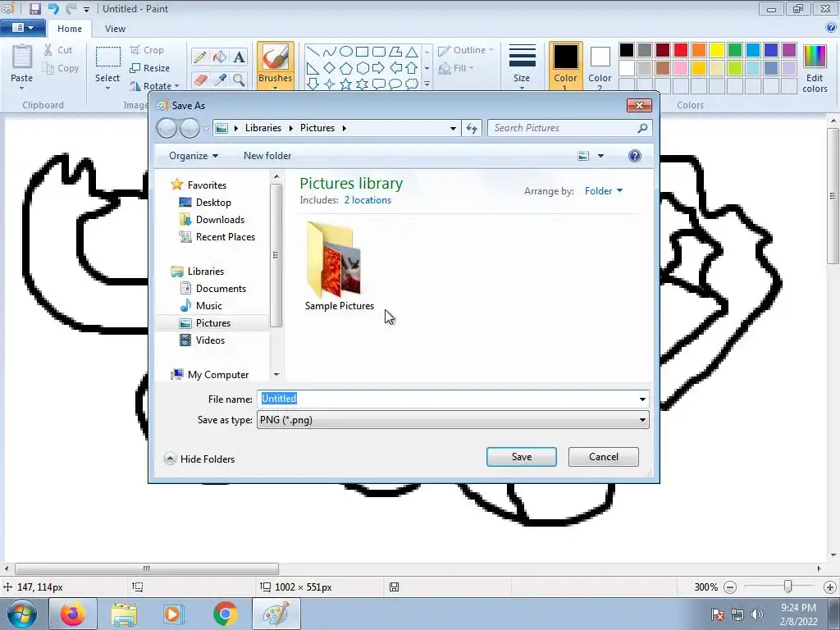Image resolution: width=840 pixels, height=630 pixels.
Task: Click the volume speaker tray icon
Action: tap(757, 614)
